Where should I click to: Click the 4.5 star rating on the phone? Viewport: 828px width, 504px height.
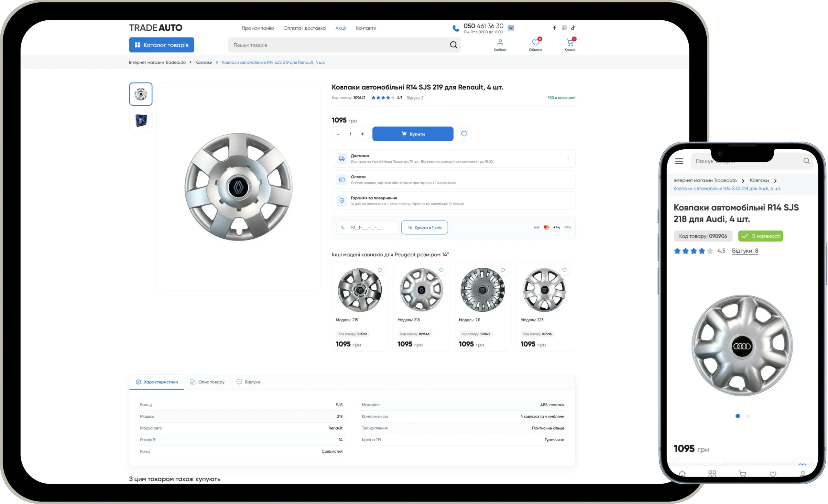click(699, 251)
